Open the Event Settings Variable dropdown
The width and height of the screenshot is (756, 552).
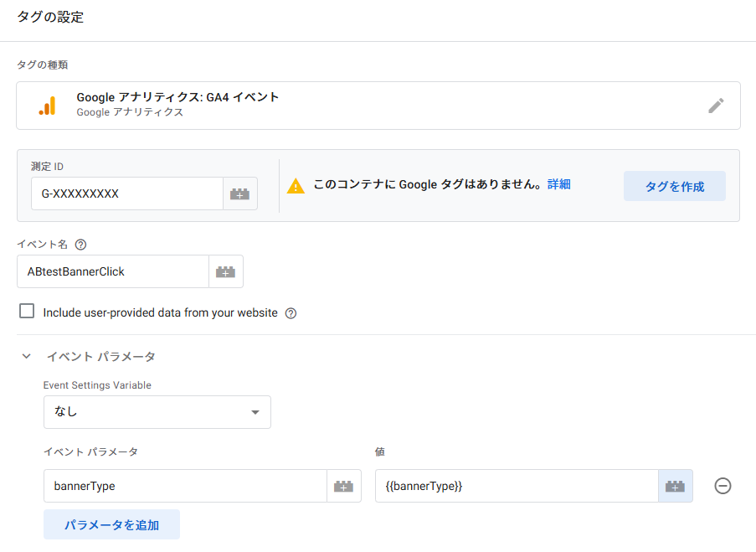(157, 412)
